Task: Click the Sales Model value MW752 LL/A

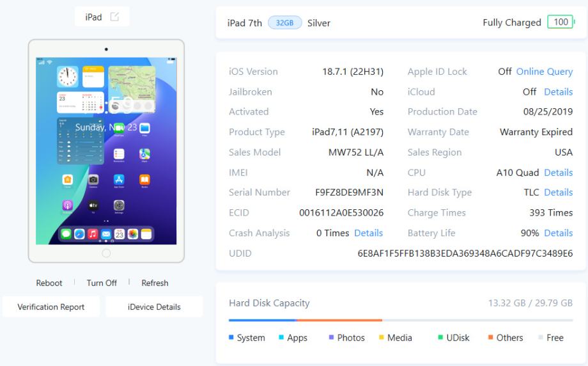Action: [356, 152]
